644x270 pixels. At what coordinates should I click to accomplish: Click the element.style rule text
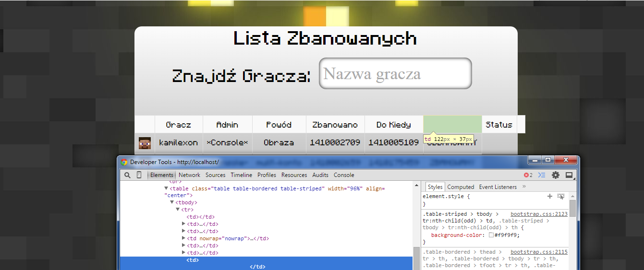tap(446, 197)
